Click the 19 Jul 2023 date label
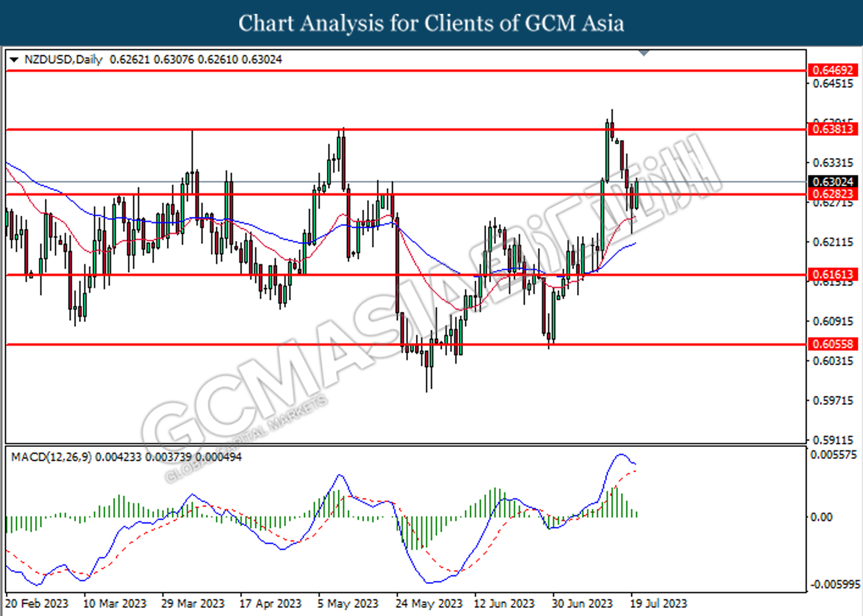This screenshot has height=616, width=863. click(658, 603)
